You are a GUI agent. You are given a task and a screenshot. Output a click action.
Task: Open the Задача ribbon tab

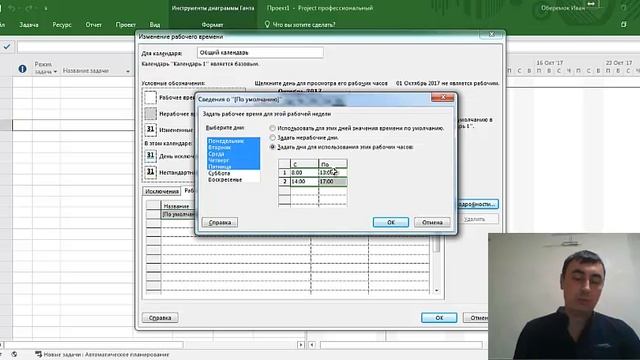click(x=29, y=25)
